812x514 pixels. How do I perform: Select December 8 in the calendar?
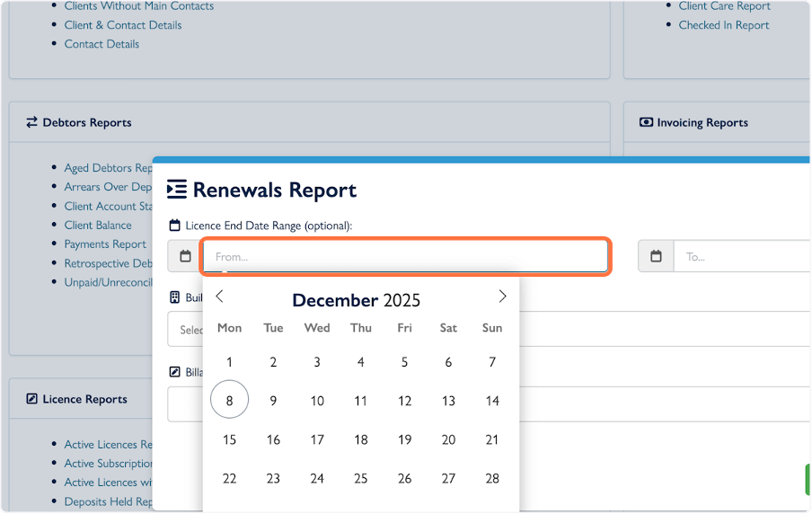click(x=230, y=401)
